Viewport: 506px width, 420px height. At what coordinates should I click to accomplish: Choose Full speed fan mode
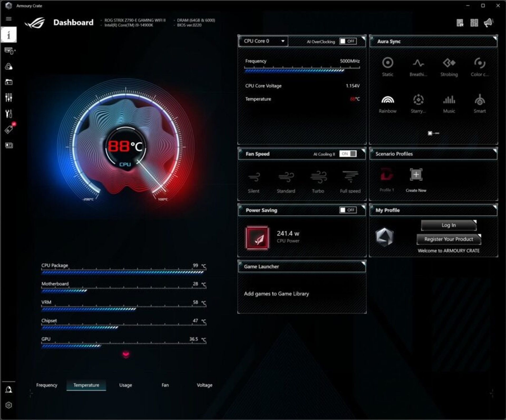pos(350,182)
